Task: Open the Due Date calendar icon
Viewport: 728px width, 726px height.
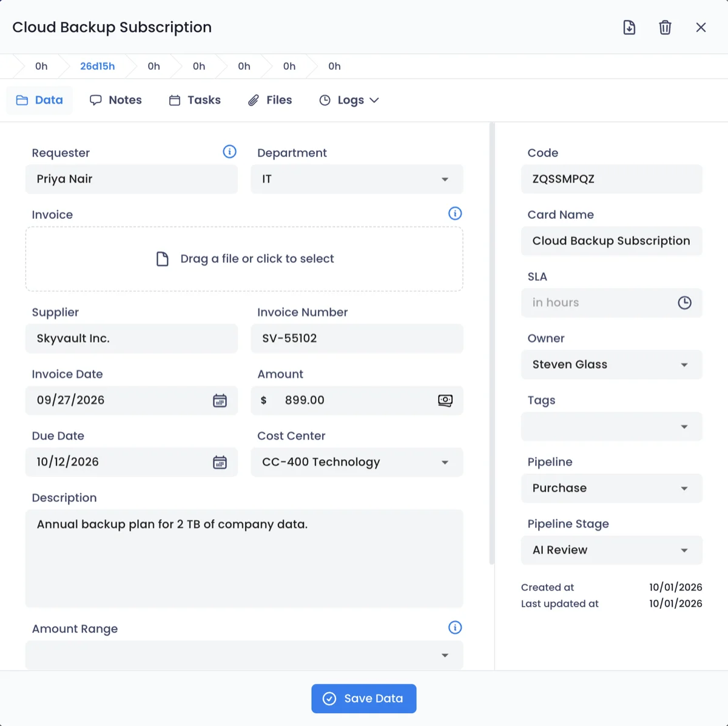Action: (x=220, y=462)
